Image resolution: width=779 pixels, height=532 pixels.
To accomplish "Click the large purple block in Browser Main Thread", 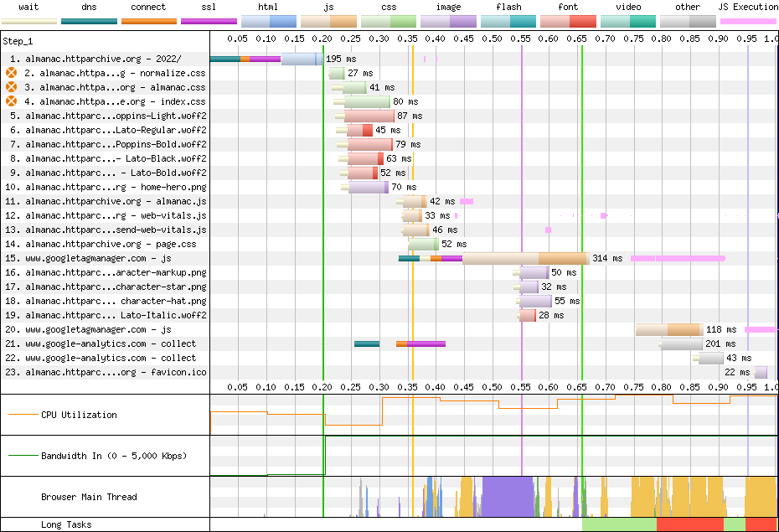I will pyautogui.click(x=508, y=497).
